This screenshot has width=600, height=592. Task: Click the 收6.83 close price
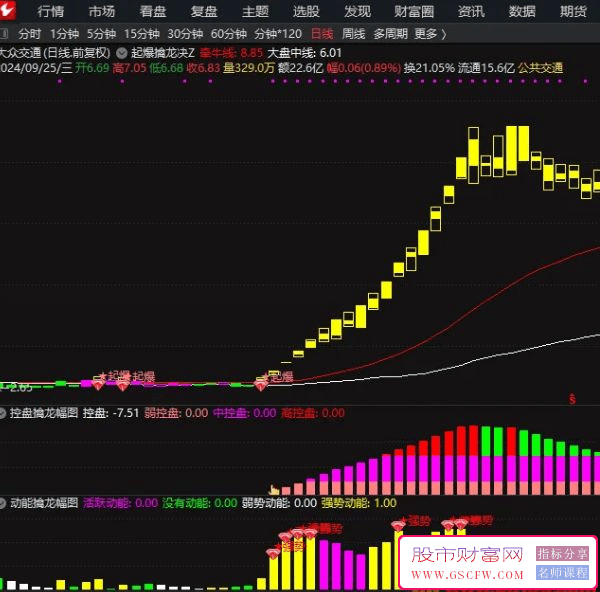(x=203, y=68)
